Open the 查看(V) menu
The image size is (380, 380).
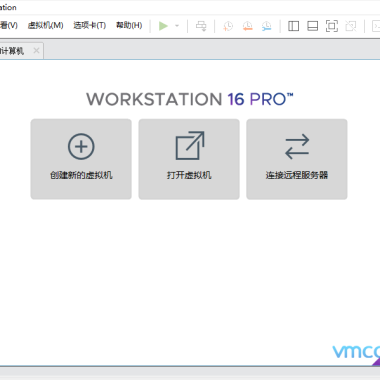tap(9, 25)
